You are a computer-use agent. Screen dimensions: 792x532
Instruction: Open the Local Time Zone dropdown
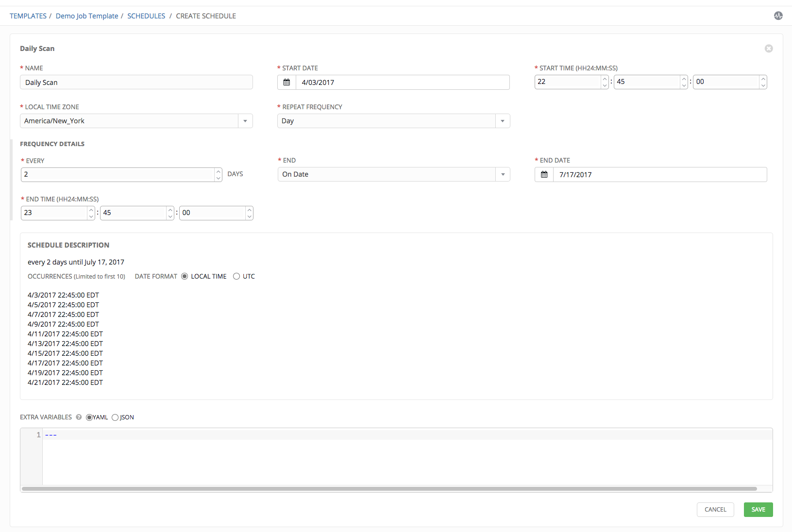coord(245,121)
